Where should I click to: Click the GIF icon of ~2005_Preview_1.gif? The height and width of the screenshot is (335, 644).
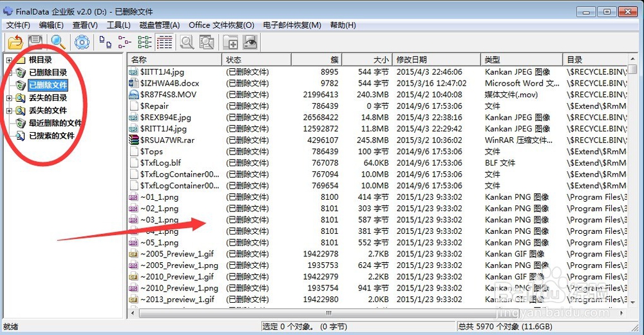[x=133, y=254]
